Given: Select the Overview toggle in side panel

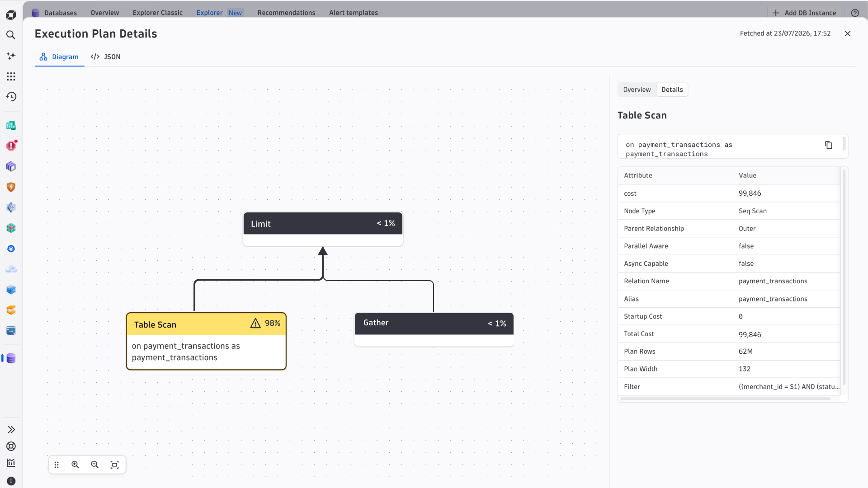Looking at the screenshot, I should [x=637, y=89].
